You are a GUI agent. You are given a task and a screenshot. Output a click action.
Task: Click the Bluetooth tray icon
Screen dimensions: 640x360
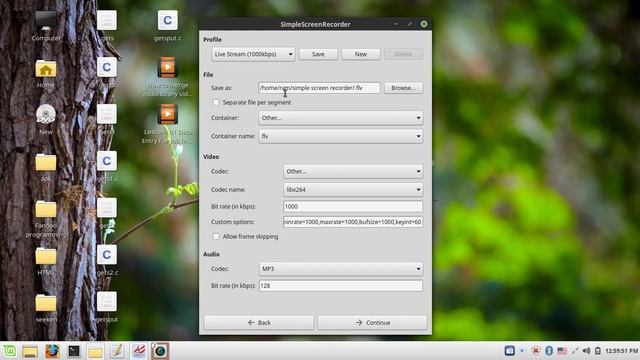point(549,351)
